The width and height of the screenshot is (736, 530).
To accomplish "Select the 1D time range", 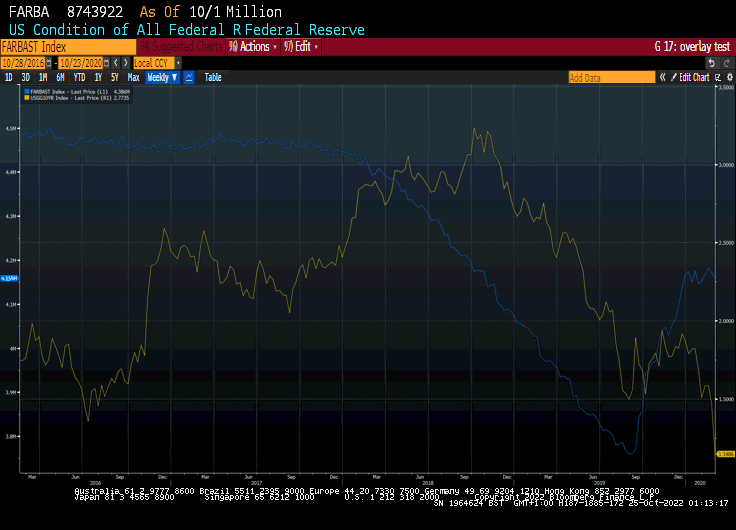I will (x=8, y=77).
